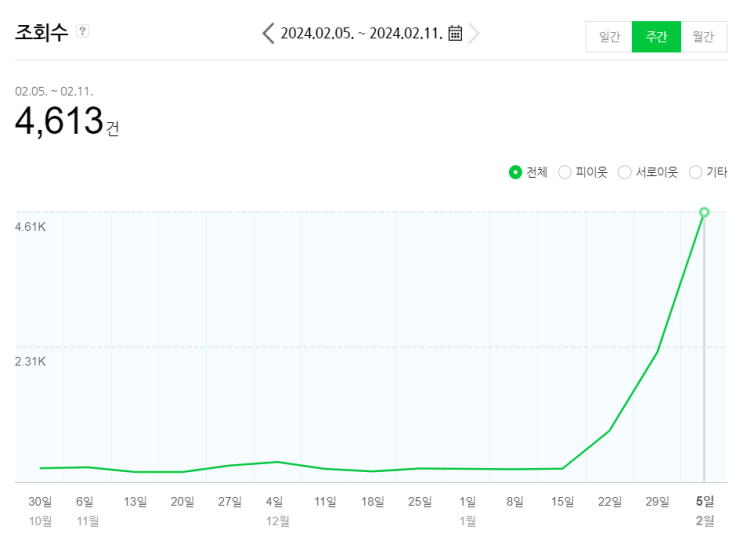Click the 8일 axis label
Viewport: 743px width, 544px height.
[x=515, y=501]
